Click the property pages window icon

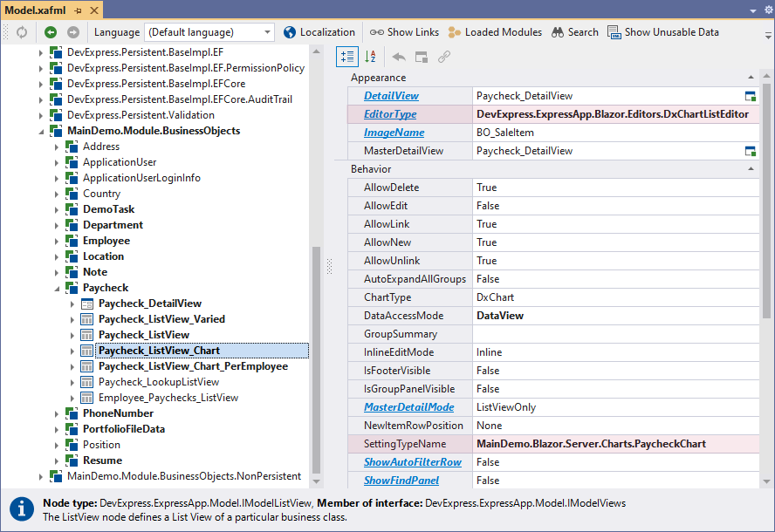(422, 57)
